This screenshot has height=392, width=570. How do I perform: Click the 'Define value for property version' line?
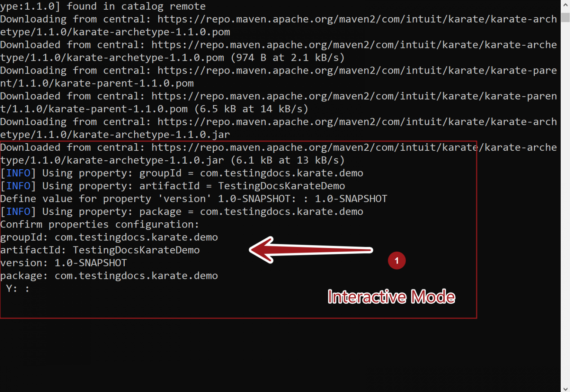pos(193,199)
